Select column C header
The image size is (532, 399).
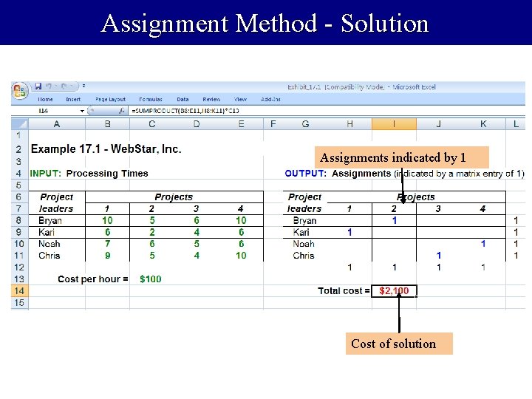coord(151,124)
